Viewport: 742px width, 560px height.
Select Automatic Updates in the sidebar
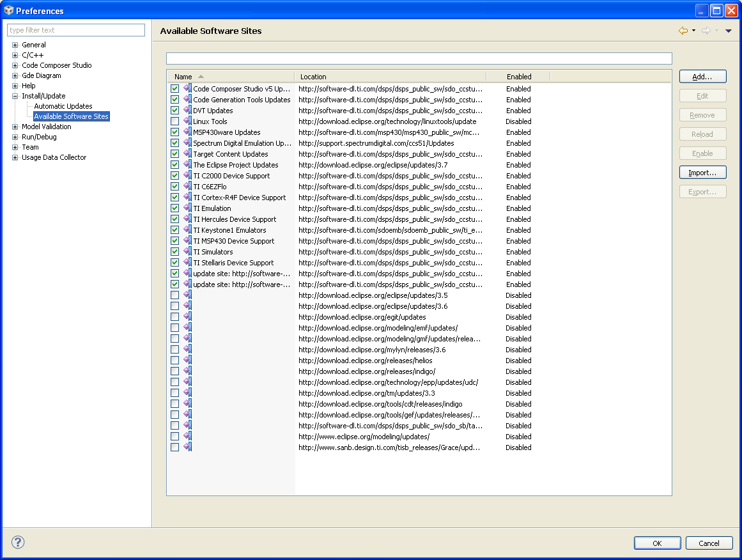pyautogui.click(x=63, y=105)
